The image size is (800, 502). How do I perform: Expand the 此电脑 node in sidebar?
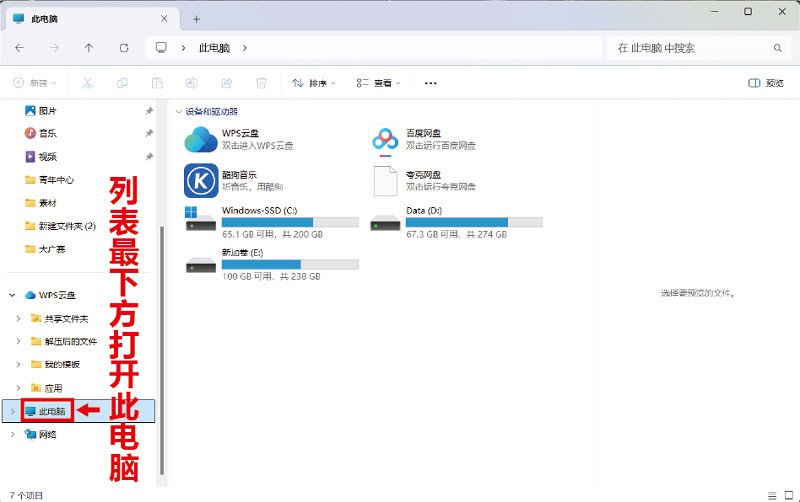[12, 411]
